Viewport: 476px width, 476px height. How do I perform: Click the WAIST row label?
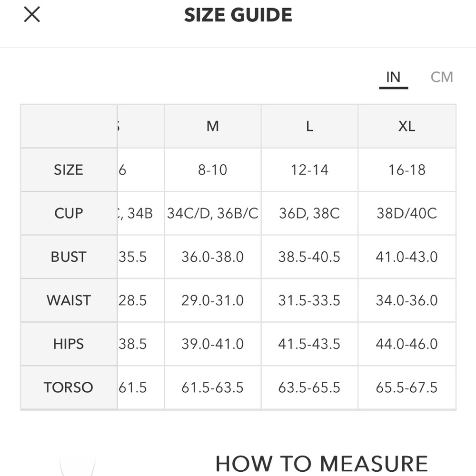click(69, 300)
